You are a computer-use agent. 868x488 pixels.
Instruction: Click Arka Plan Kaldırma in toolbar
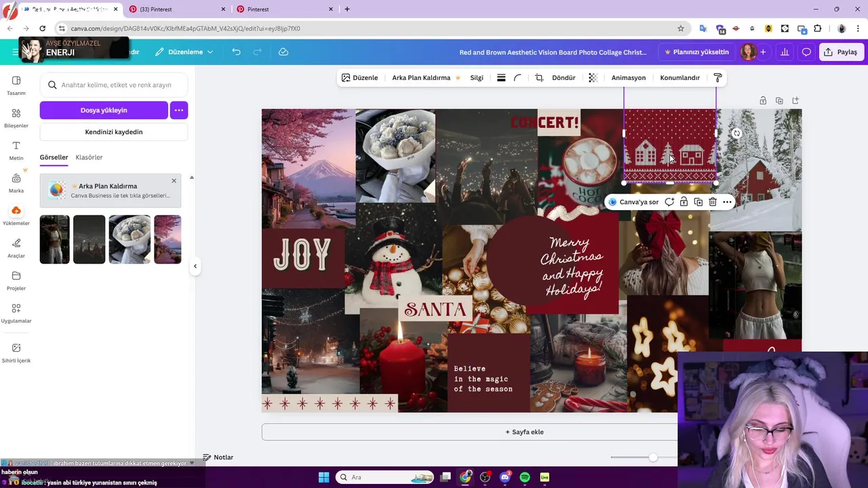point(427,78)
